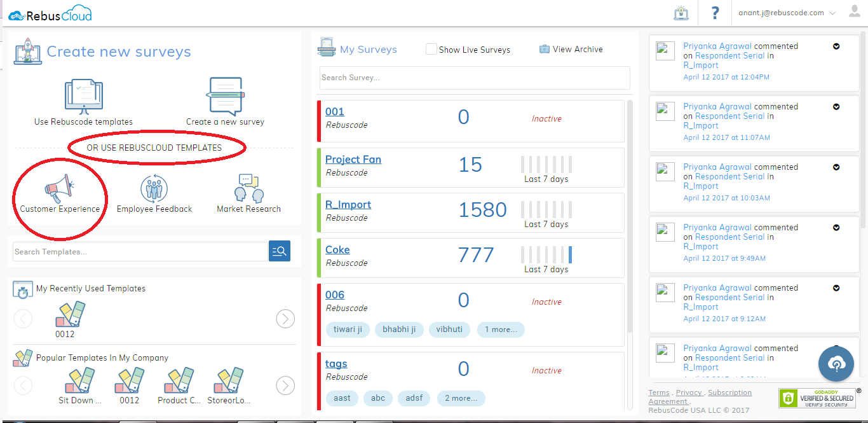
Task: Tick the Show Live Surveys checkbox
Action: pyautogui.click(x=431, y=49)
